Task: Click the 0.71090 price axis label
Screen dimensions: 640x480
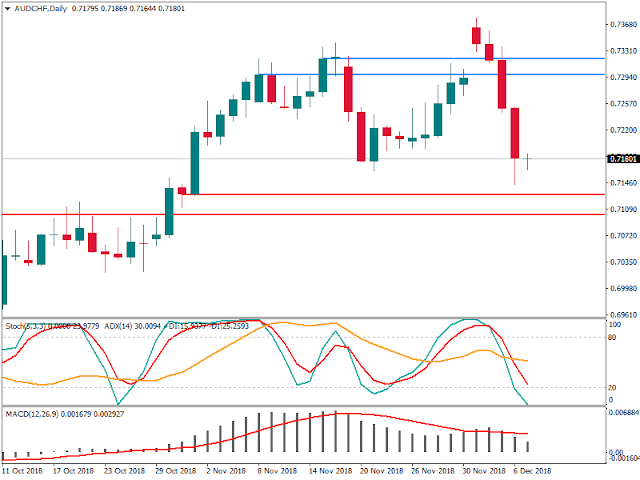Action: (623, 209)
